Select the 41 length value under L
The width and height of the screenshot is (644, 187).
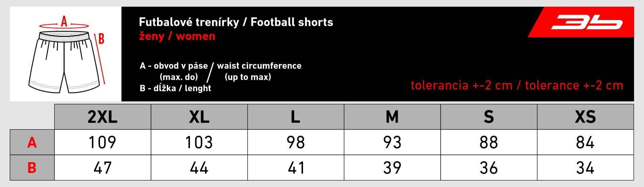click(x=295, y=168)
